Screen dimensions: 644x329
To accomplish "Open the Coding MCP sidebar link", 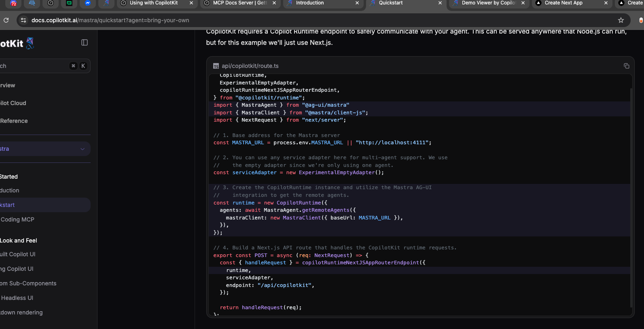I will [17, 219].
